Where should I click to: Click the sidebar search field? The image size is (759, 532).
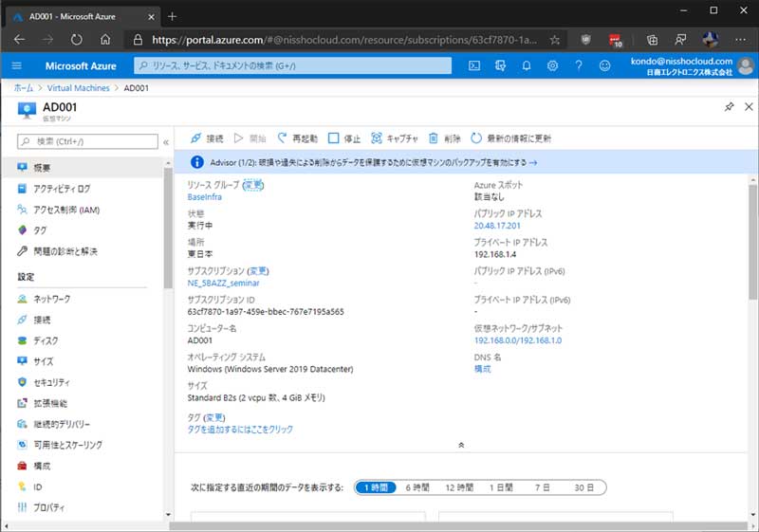87,141
